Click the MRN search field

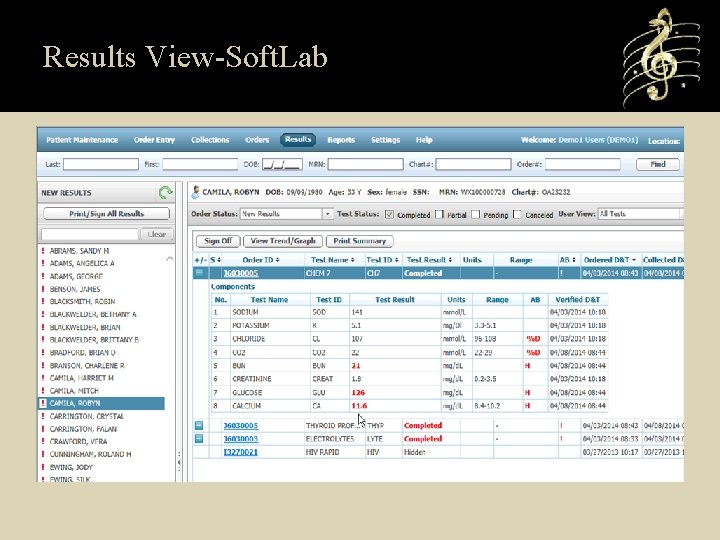[x=366, y=164]
